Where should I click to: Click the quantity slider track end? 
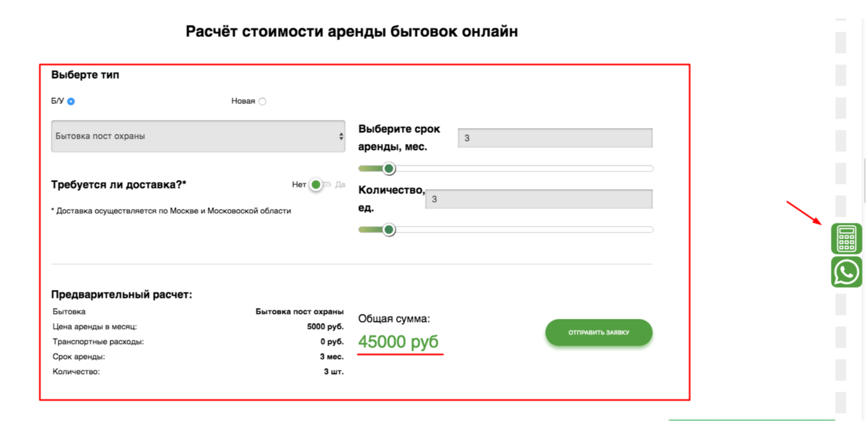(x=649, y=230)
